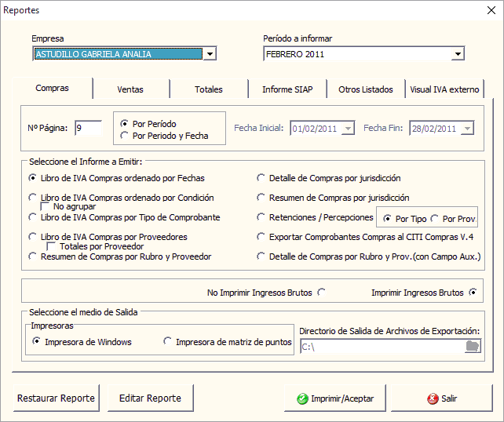Go to the Otros Listados tab
Image resolution: width=504 pixels, height=422 pixels.
tap(365, 89)
